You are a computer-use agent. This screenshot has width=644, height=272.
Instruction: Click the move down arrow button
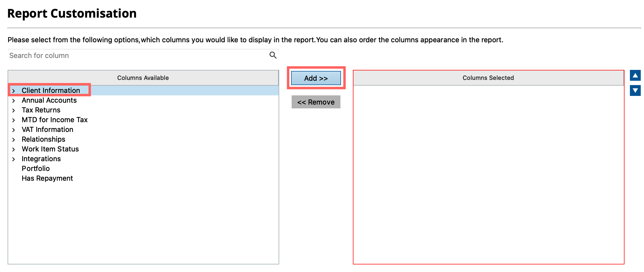pos(635,90)
